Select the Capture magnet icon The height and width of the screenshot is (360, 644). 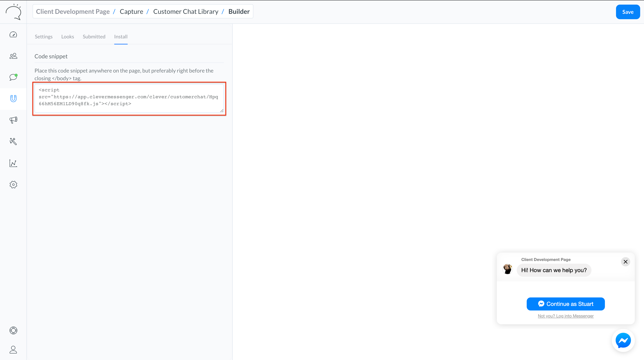[13, 99]
